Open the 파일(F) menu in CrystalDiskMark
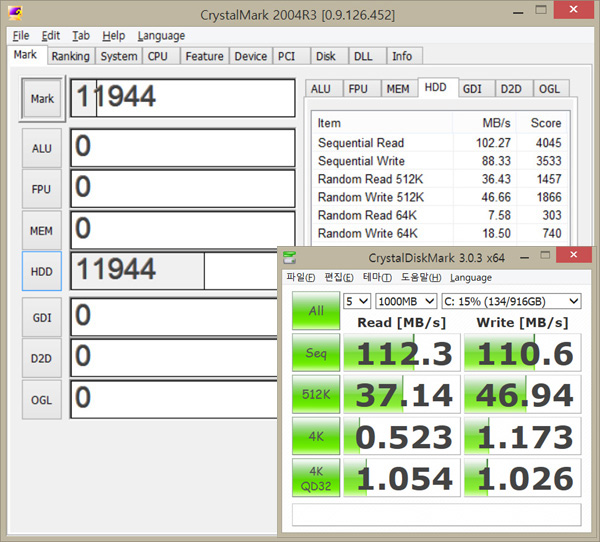Viewport: 600px width, 542px height. (300, 277)
